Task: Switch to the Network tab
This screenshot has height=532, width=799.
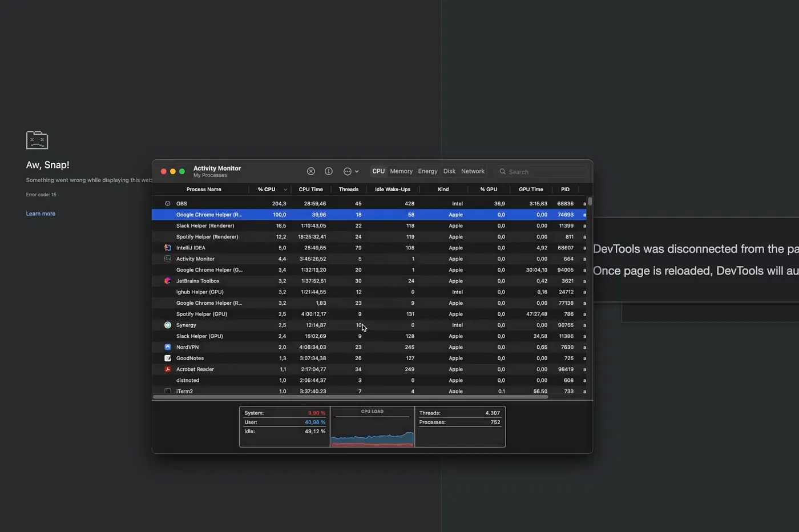Action: point(473,171)
